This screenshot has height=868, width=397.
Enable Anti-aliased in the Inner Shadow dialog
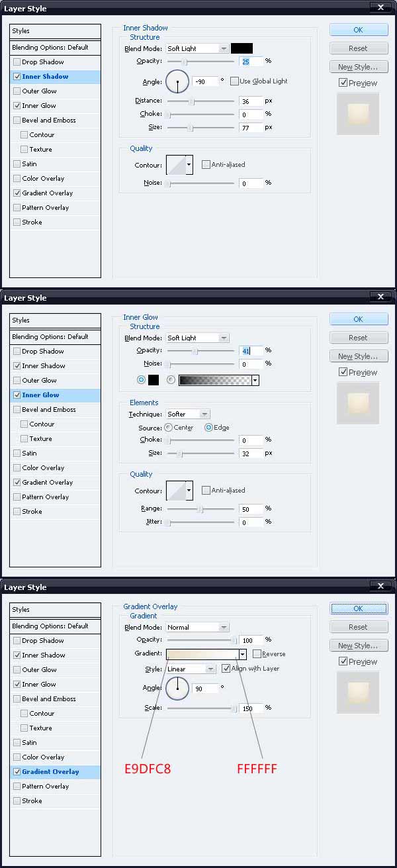[206, 165]
